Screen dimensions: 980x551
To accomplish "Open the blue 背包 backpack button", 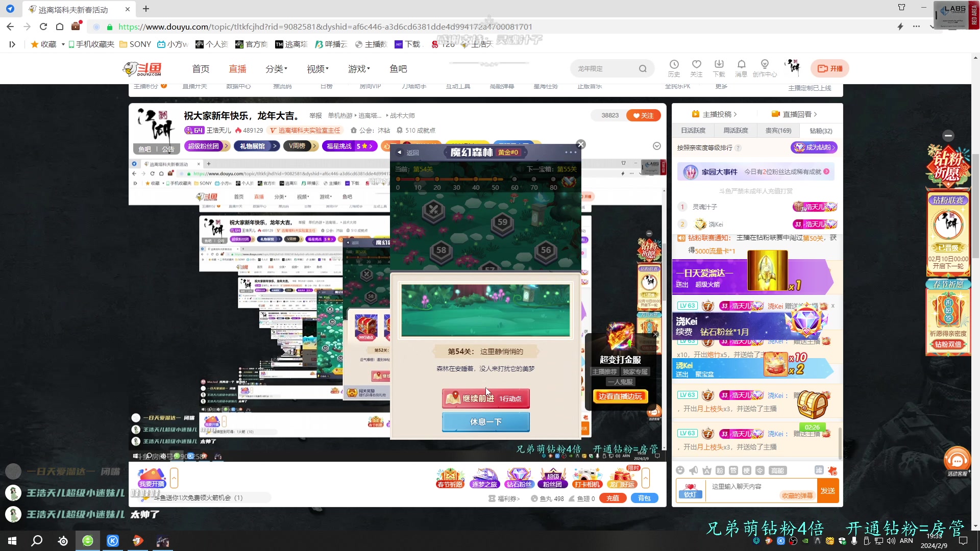I will click(x=644, y=498).
